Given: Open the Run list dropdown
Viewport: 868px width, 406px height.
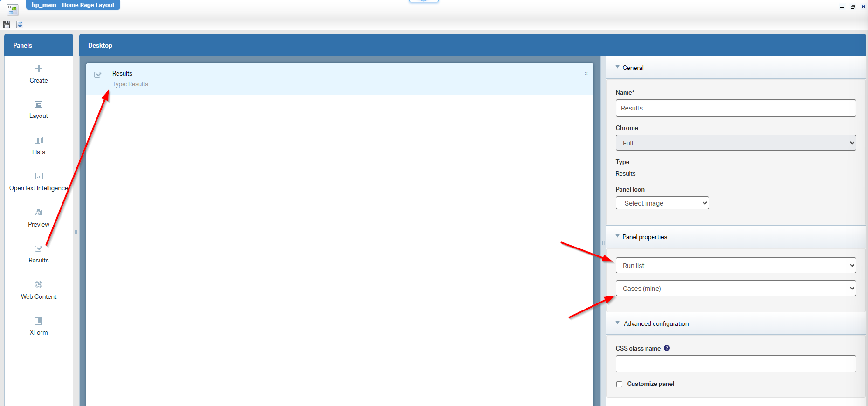Looking at the screenshot, I should pyautogui.click(x=736, y=265).
